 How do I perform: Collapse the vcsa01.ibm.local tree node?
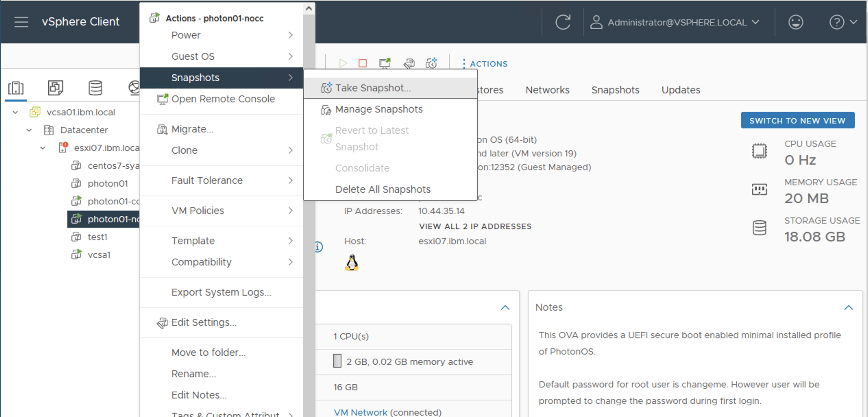15,112
